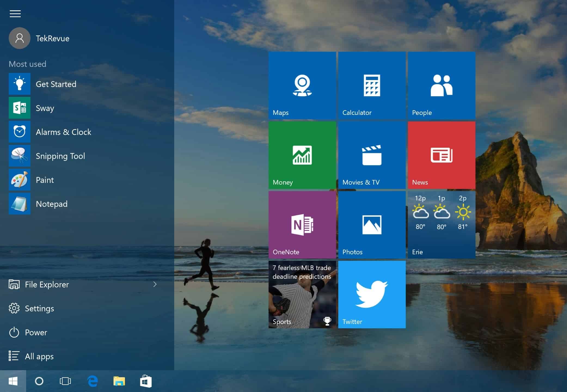
Task: Launch Microsoft Edge from the taskbar
Action: click(92, 381)
